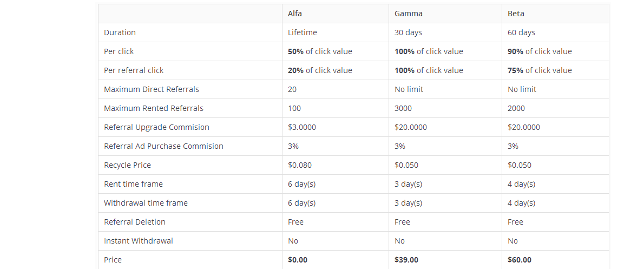This screenshot has width=644, height=269.
Task: Click the Beta column header
Action: coord(516,14)
